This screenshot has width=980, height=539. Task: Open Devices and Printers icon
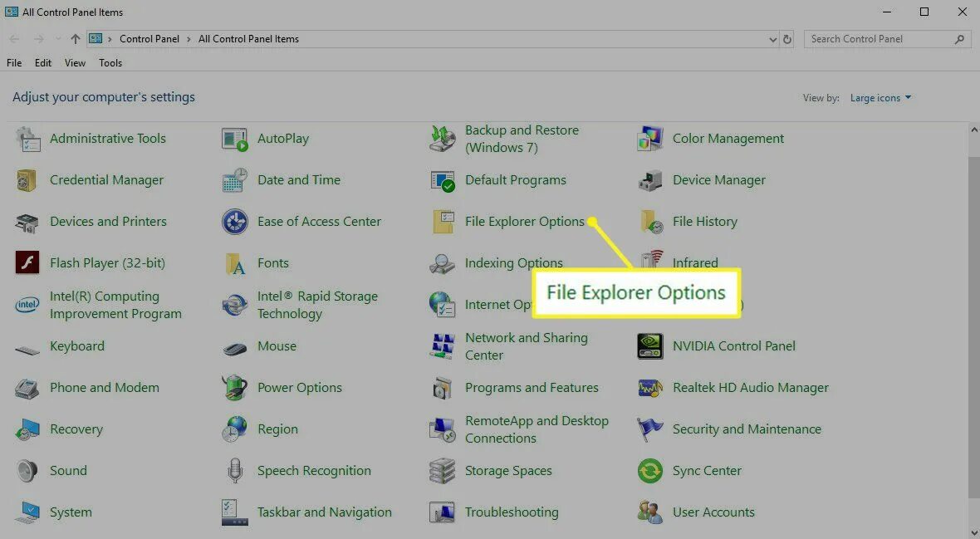(27, 222)
